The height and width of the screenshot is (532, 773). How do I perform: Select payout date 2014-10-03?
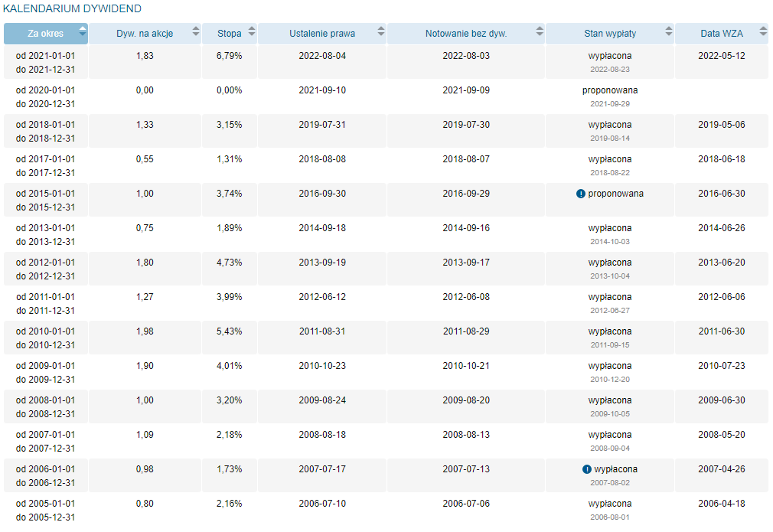coord(610,242)
